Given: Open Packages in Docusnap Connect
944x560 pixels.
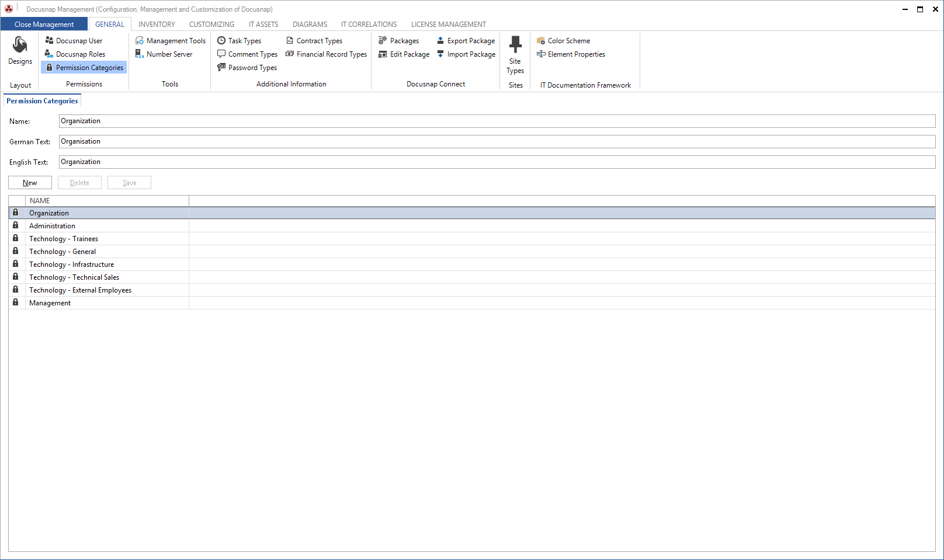Looking at the screenshot, I should pyautogui.click(x=398, y=41).
